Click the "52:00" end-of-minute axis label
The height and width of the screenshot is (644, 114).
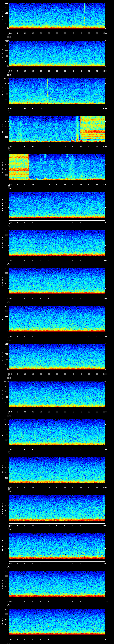tap(105, 298)
